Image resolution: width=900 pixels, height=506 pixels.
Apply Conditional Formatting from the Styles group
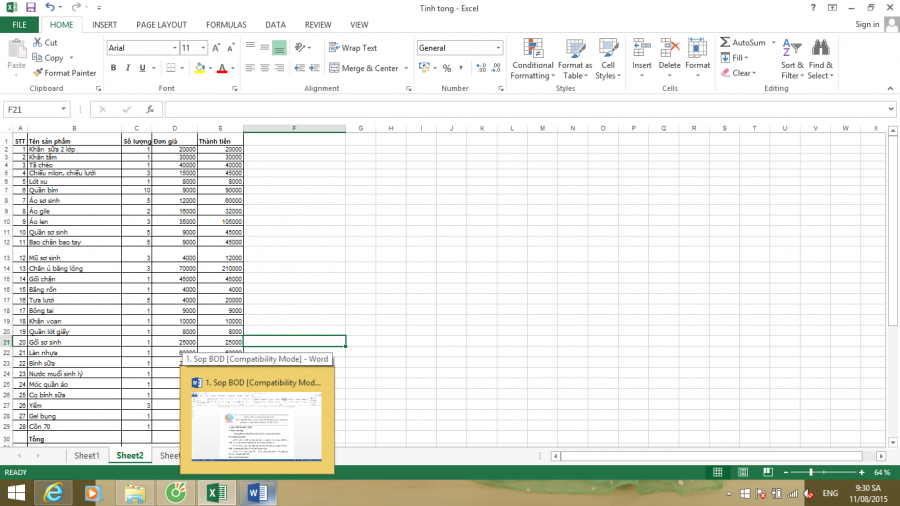click(x=532, y=60)
